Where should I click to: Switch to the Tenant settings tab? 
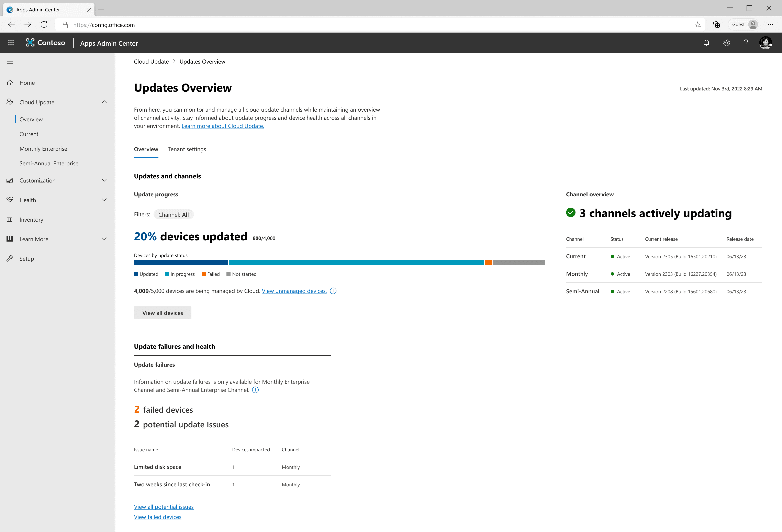click(187, 149)
